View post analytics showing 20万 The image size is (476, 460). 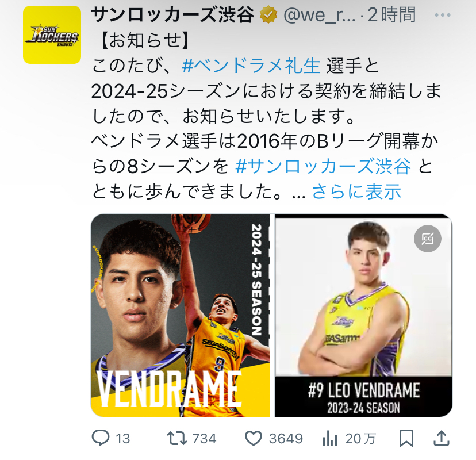(x=330, y=439)
